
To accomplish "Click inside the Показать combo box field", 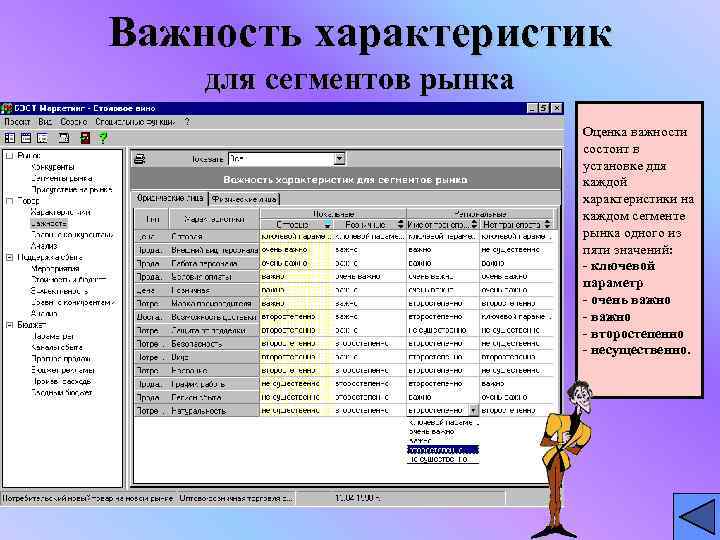I will click(281, 159).
